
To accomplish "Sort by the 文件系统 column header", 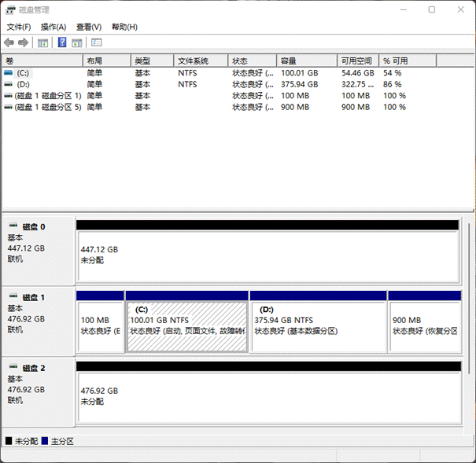I will tap(193, 61).
